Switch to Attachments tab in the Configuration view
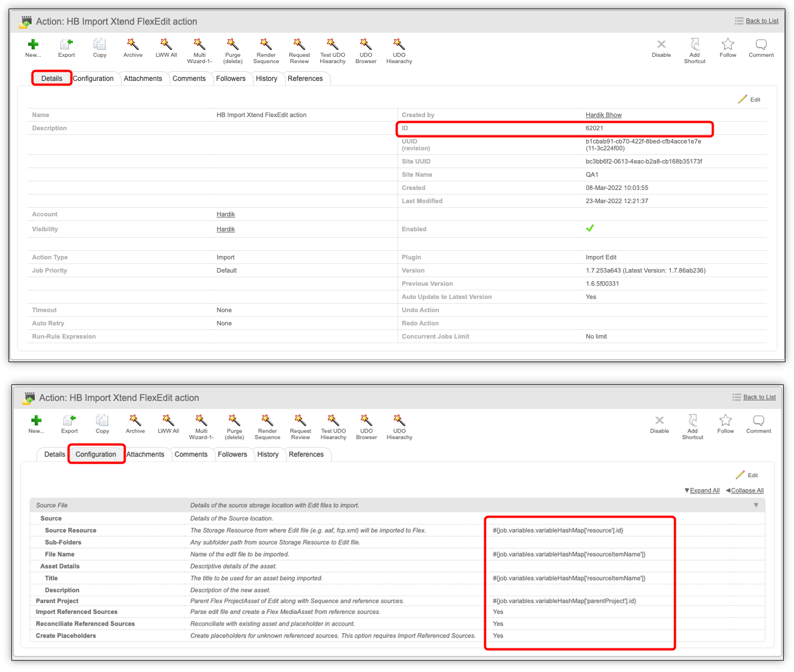794x672 pixels. tap(145, 455)
